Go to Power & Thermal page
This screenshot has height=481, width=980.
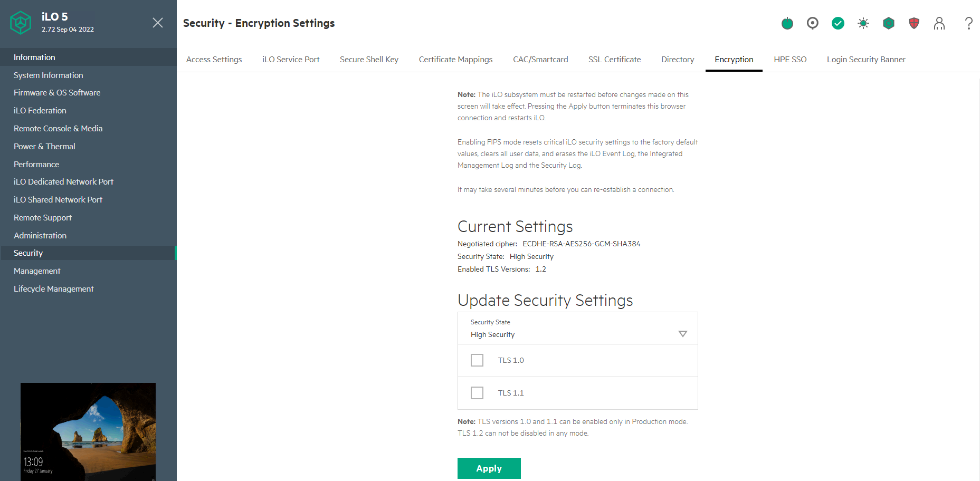click(x=44, y=147)
